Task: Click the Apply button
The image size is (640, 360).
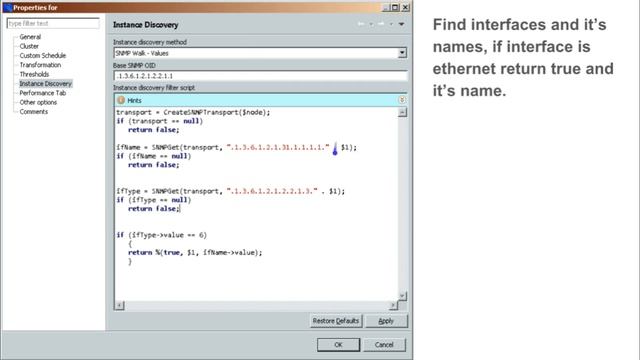Action: click(386, 321)
